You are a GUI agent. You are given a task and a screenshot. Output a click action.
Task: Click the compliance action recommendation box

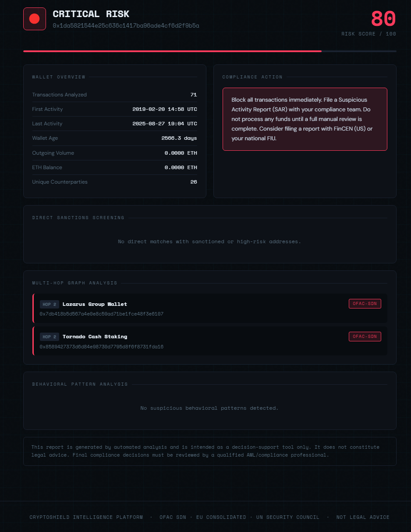(305, 119)
